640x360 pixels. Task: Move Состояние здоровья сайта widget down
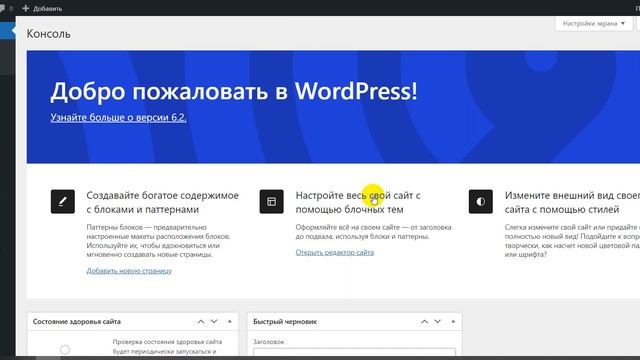pos(214,322)
